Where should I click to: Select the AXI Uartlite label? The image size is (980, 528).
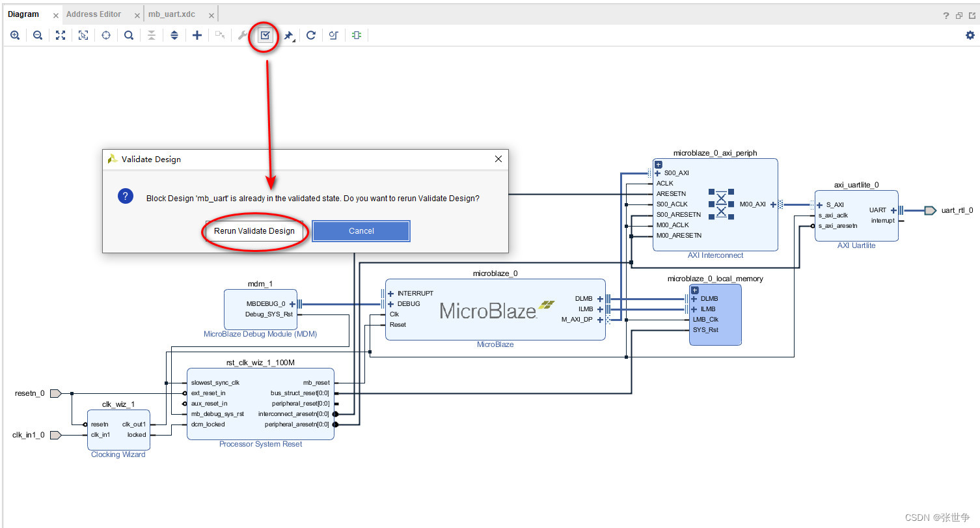click(856, 245)
